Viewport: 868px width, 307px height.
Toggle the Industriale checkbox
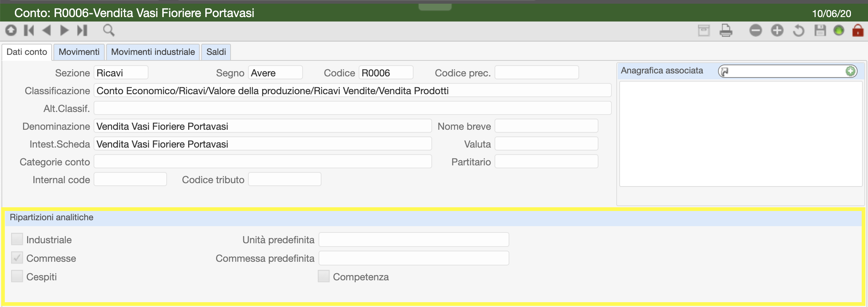point(17,239)
